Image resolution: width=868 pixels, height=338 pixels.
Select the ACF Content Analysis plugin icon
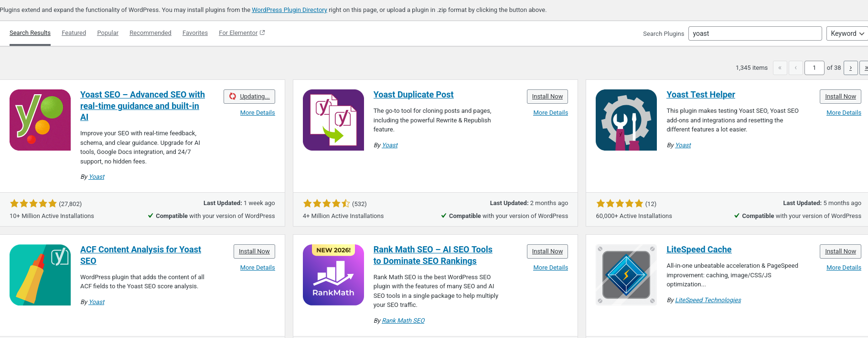40,275
